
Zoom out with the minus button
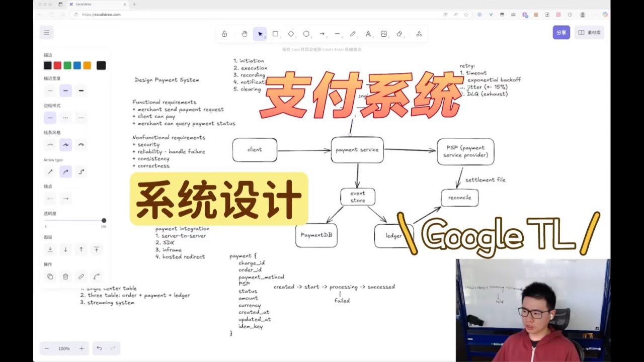tap(47, 348)
